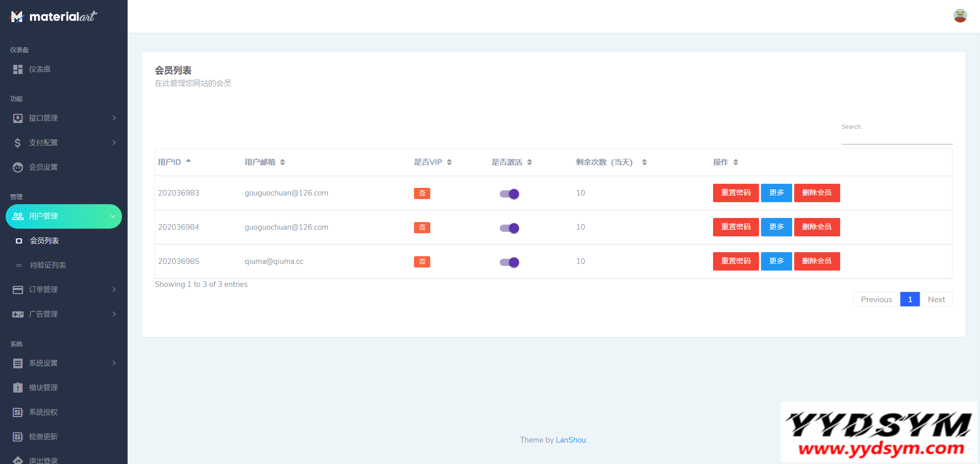980x464 pixels.
Task: Delete member qiuma@qiuma.cc with 删除会员
Action: pyautogui.click(x=817, y=261)
